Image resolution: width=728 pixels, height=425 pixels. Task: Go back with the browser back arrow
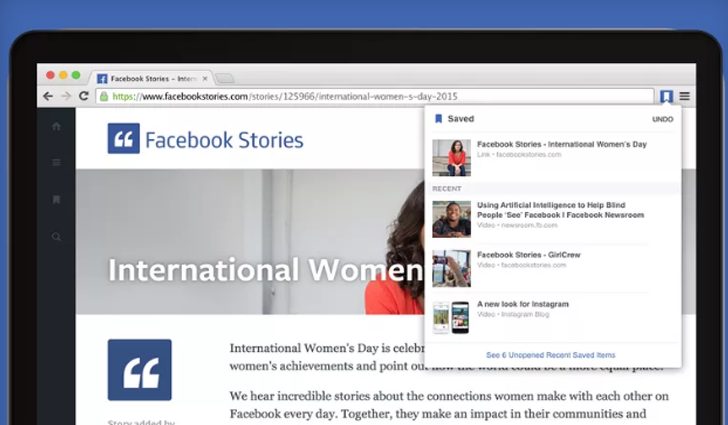(x=48, y=96)
